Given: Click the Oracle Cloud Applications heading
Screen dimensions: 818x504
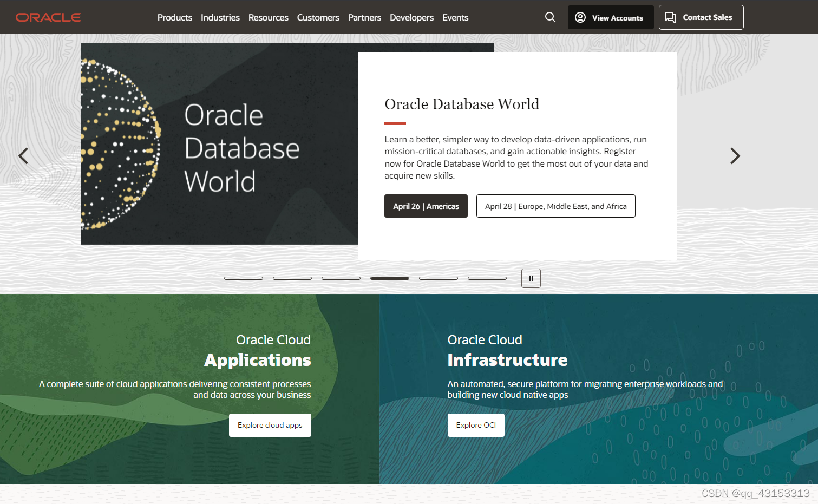Looking at the screenshot, I should click(258, 350).
